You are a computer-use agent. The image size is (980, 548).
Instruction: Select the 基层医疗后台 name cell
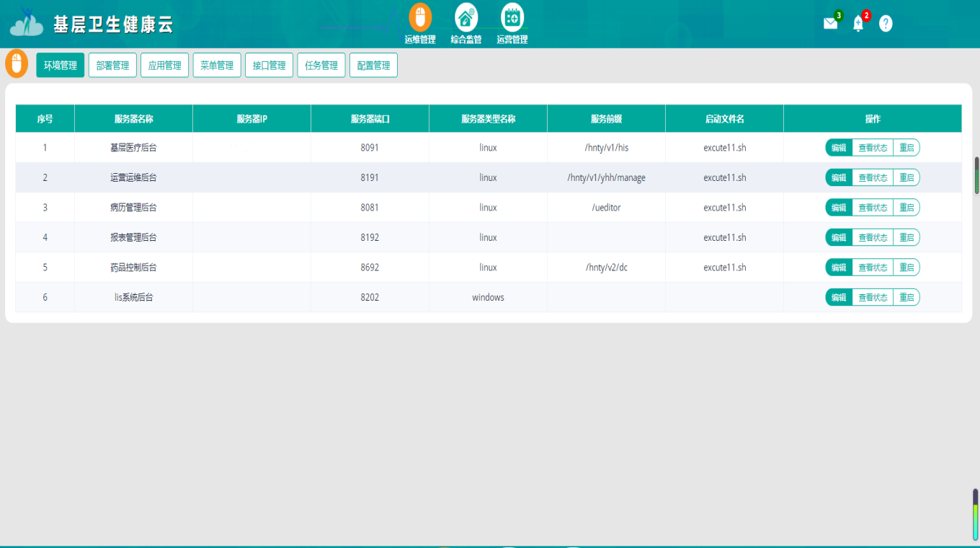click(x=134, y=148)
